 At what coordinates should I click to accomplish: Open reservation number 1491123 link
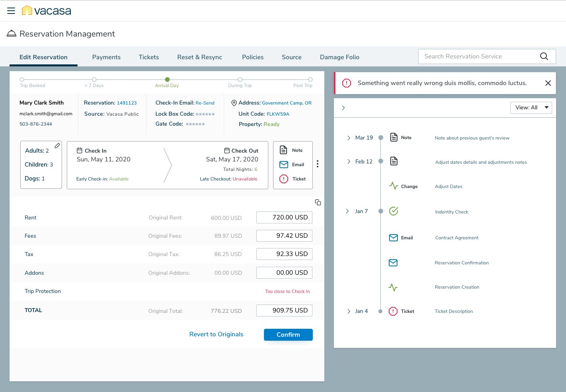(x=127, y=103)
